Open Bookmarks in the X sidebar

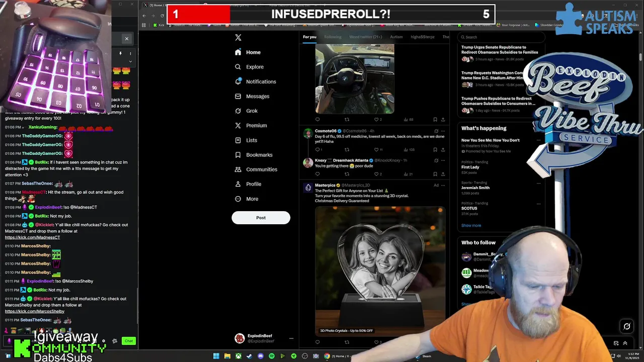(x=254, y=155)
